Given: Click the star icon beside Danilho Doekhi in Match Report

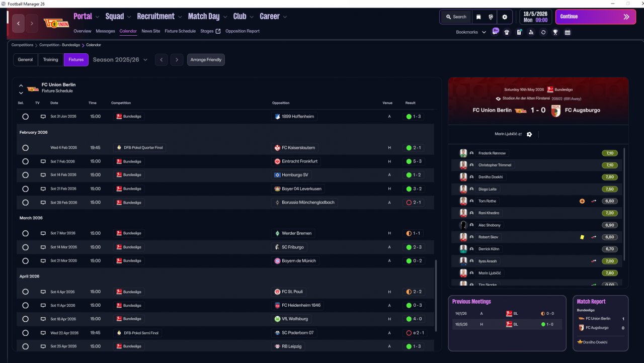Looking at the screenshot, I should click(580, 342).
